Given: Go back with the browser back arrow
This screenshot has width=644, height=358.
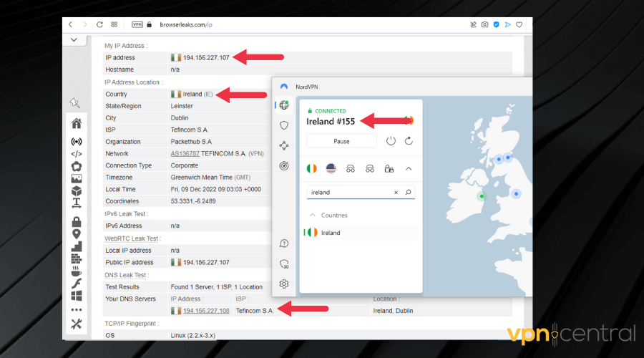Looking at the screenshot, I should pos(71,24).
